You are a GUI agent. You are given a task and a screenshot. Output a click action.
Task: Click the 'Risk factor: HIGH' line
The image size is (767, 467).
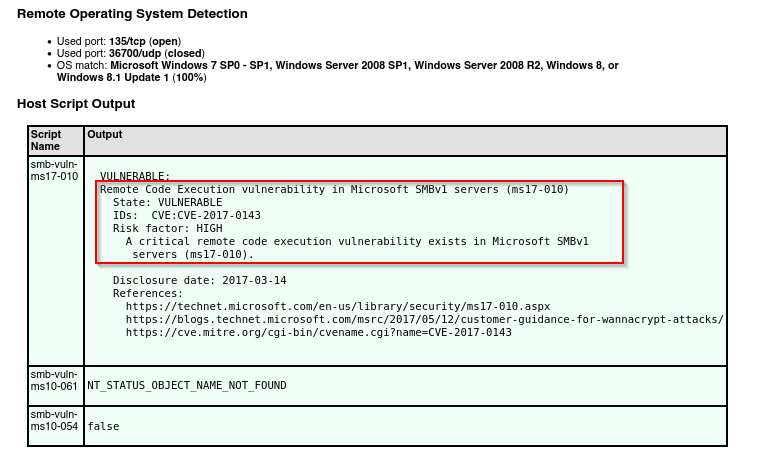tap(167, 228)
